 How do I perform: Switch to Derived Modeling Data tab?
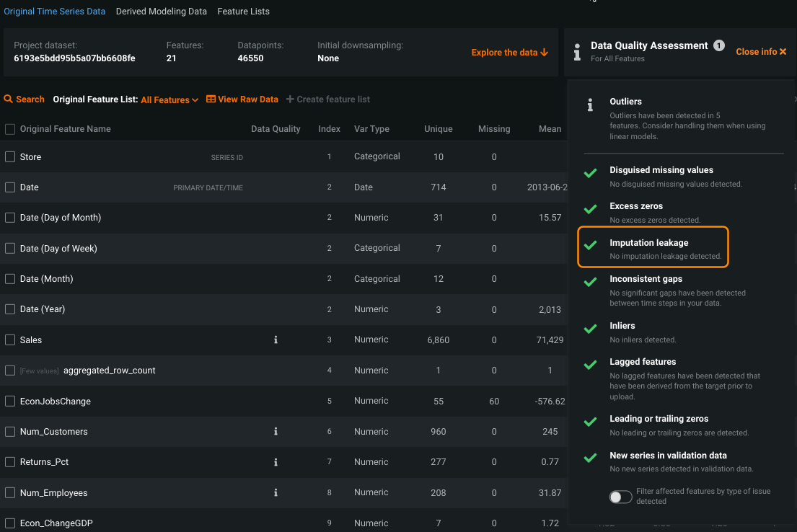pos(161,12)
